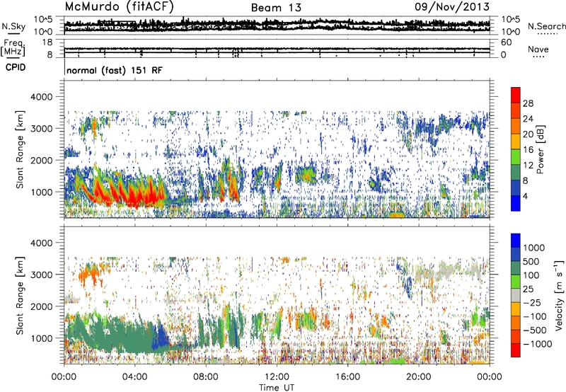The image size is (566, 392).
Task: Click the '28' label on Power colorbar
Action: tap(528, 103)
